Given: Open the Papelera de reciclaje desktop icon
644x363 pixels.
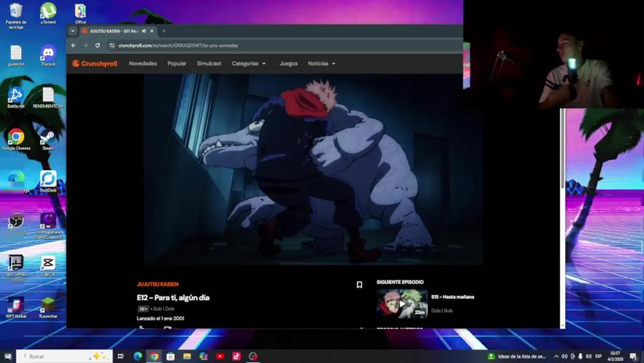Looking at the screenshot, I should (16, 16).
